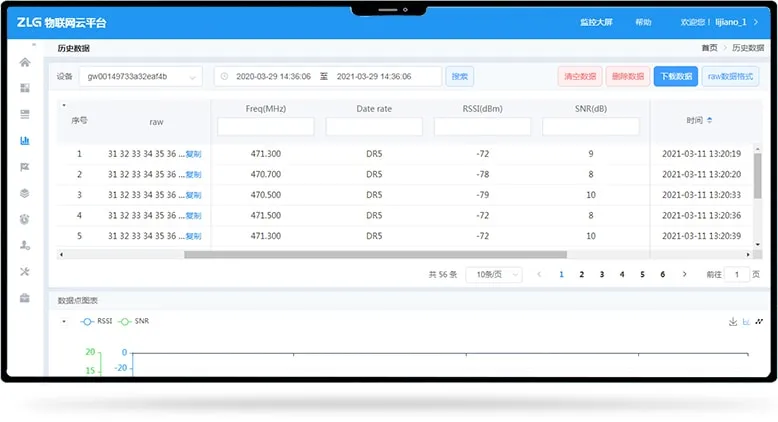The width and height of the screenshot is (778, 422).
Task: Click the flag icon in the sidebar
Action: [25, 167]
